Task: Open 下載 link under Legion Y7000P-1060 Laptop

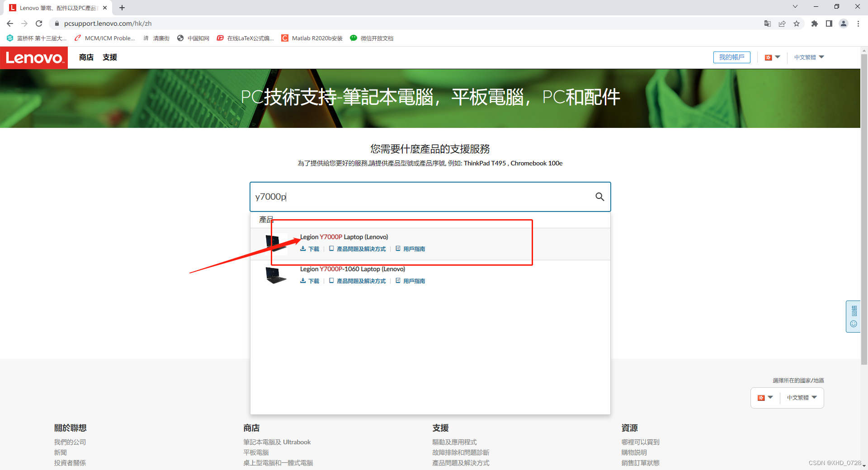Action: click(x=310, y=281)
